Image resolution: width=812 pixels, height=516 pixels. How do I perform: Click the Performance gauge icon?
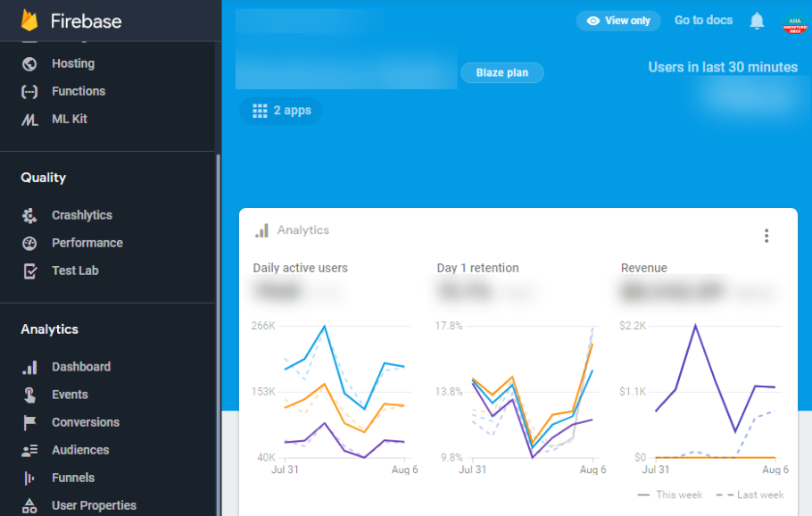tap(29, 243)
